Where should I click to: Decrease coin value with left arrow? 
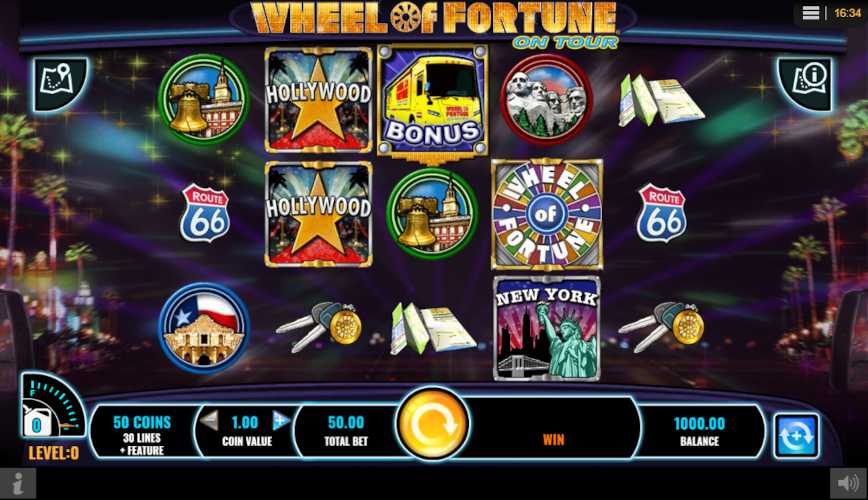coord(209,421)
